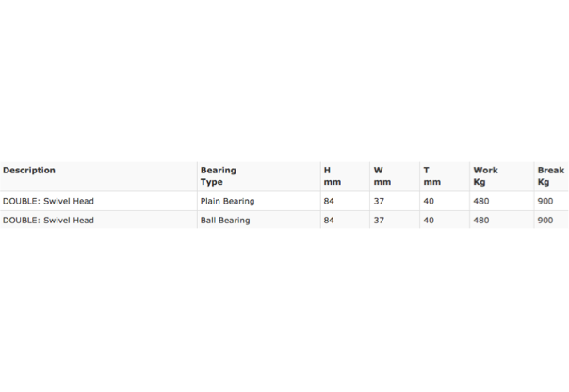Click the Bearing Type column header

(219, 176)
